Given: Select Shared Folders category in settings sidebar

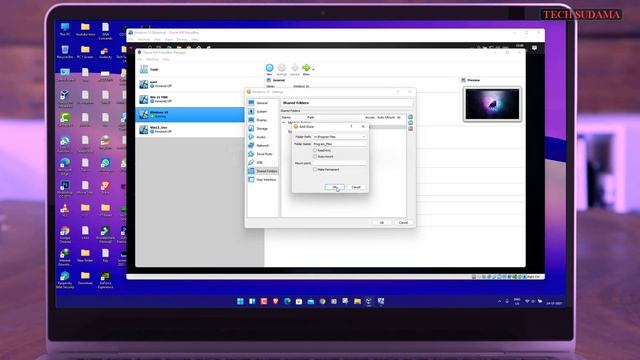Looking at the screenshot, I should coord(262,171).
